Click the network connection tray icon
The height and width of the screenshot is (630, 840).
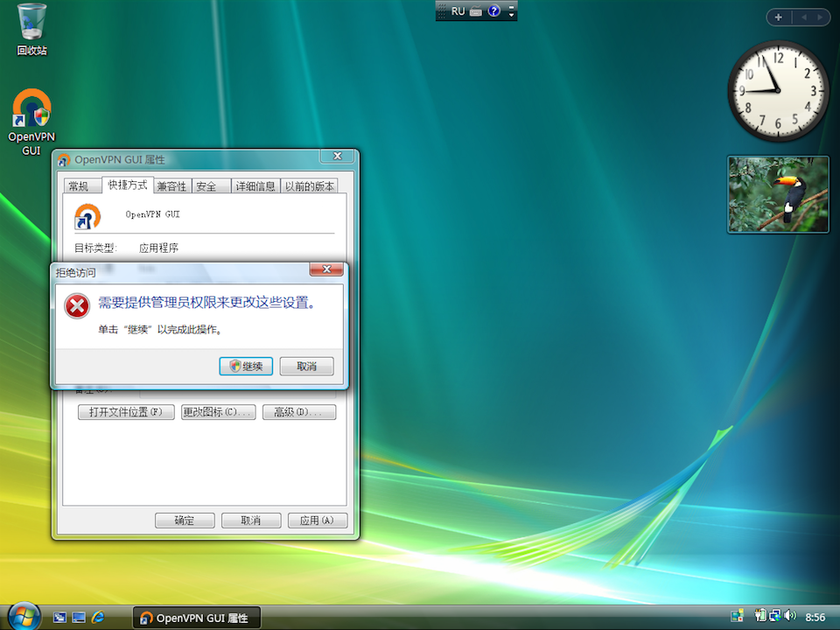tap(774, 616)
